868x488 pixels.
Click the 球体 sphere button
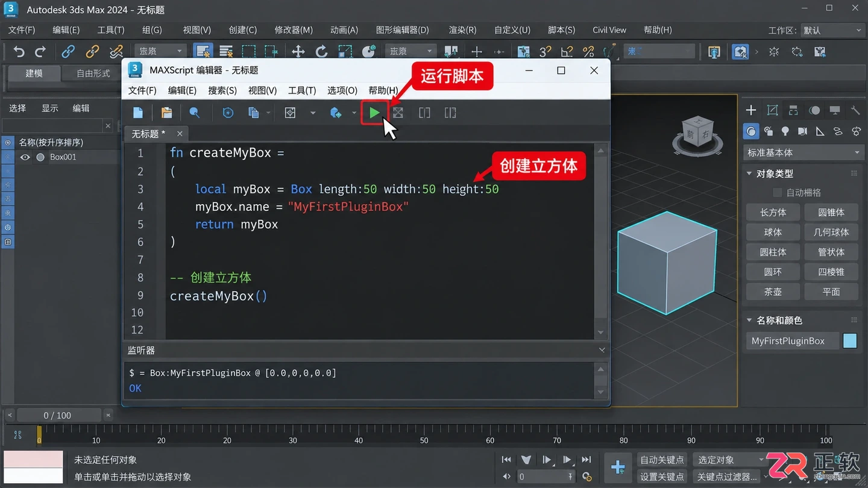coord(773,233)
